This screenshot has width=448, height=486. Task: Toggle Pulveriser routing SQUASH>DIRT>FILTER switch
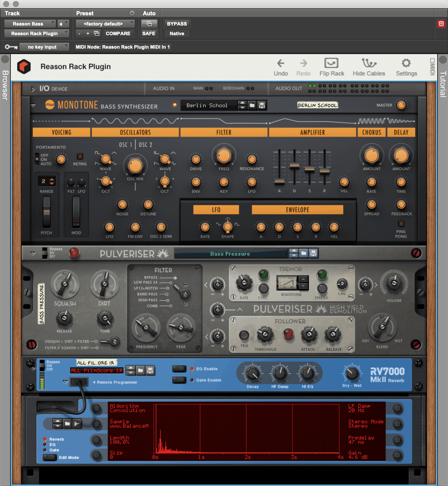(x=110, y=342)
